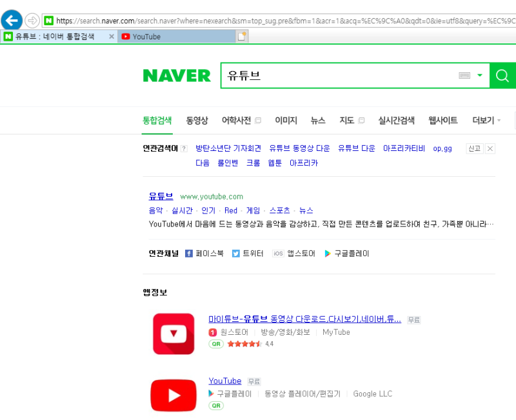The height and width of the screenshot is (420, 516).
Task: Select the 실시간검색 tab
Action: [x=396, y=121]
